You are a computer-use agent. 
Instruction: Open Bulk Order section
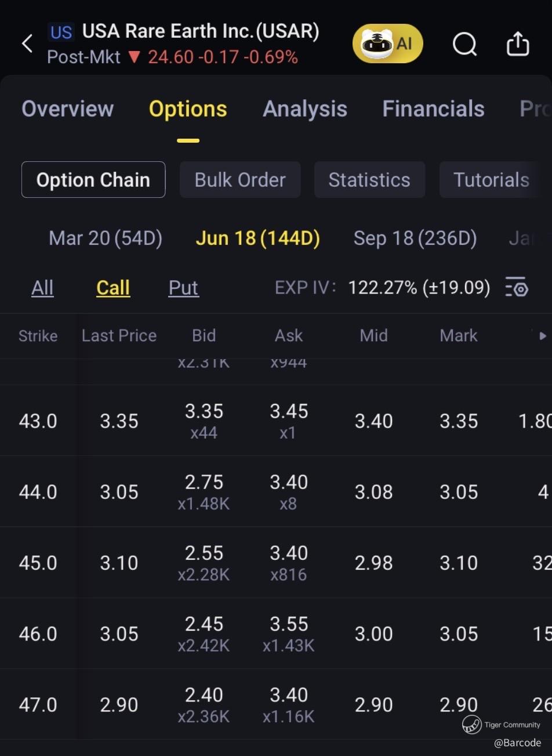point(240,180)
